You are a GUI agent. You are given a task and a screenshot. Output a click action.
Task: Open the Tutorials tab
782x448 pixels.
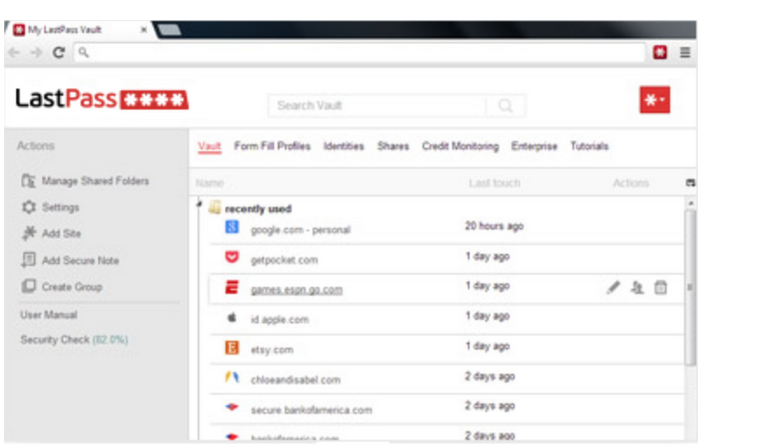click(589, 146)
